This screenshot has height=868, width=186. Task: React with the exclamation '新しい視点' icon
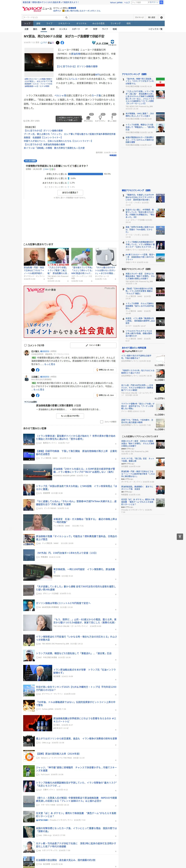[x=112, y=118]
